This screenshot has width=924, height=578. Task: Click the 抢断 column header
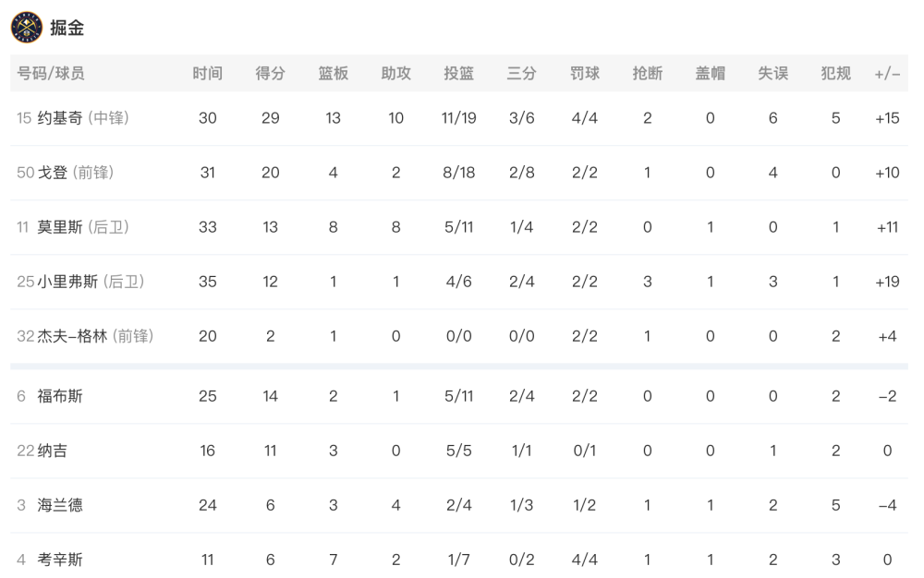648,73
